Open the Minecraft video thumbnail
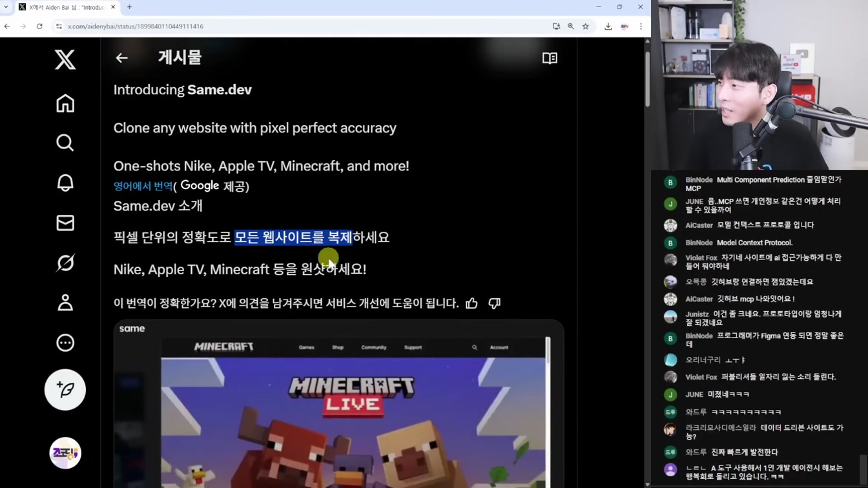868x488 pixels. click(338, 404)
